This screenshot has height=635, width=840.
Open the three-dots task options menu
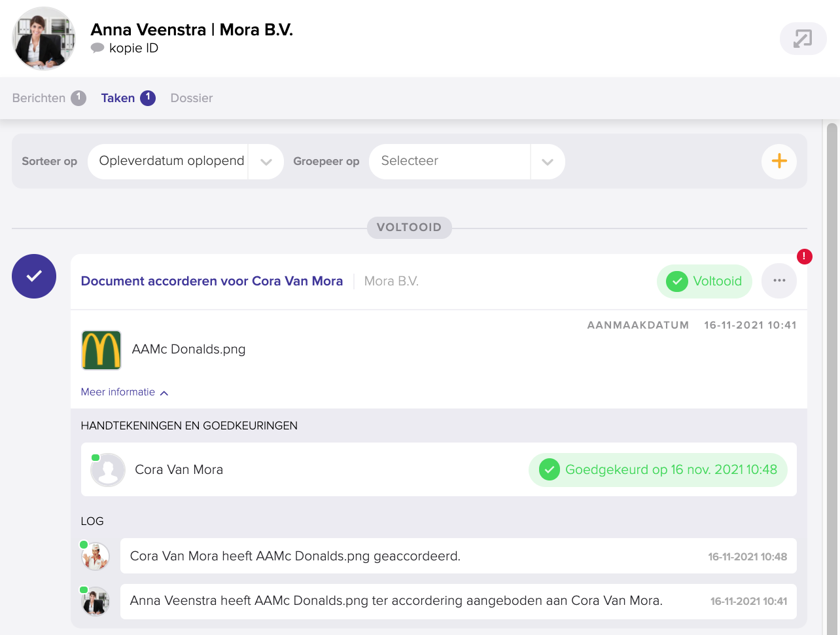779,281
